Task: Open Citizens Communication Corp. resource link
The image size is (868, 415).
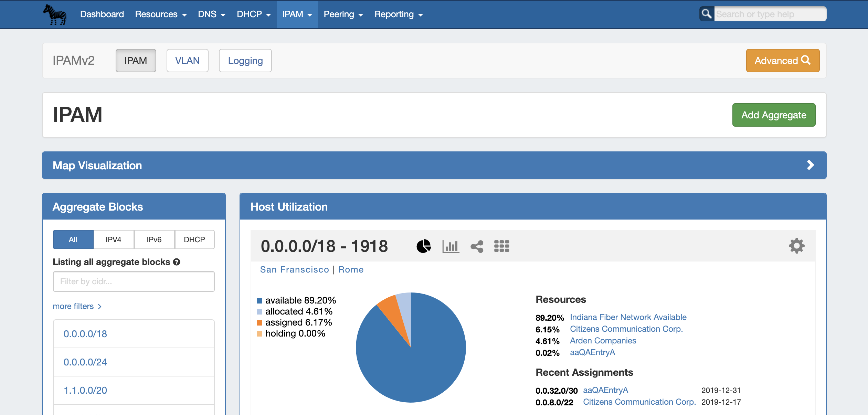Action: (626, 329)
